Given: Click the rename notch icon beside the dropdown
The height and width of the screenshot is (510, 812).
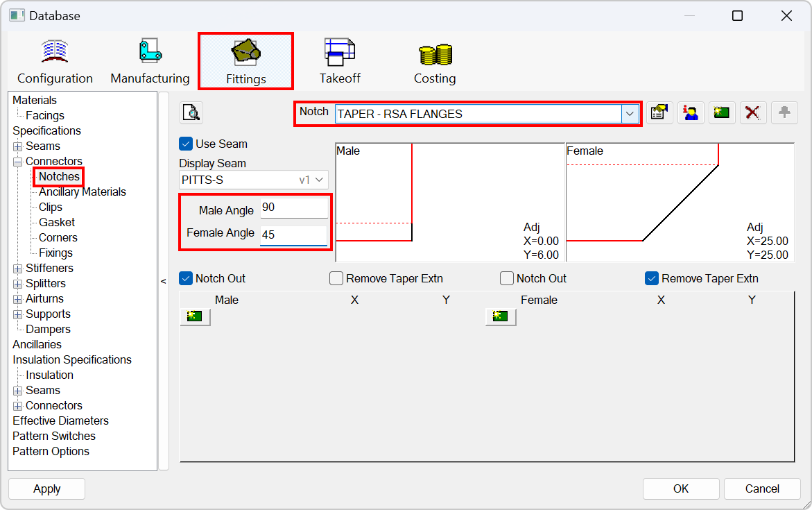Looking at the screenshot, I should click(659, 112).
